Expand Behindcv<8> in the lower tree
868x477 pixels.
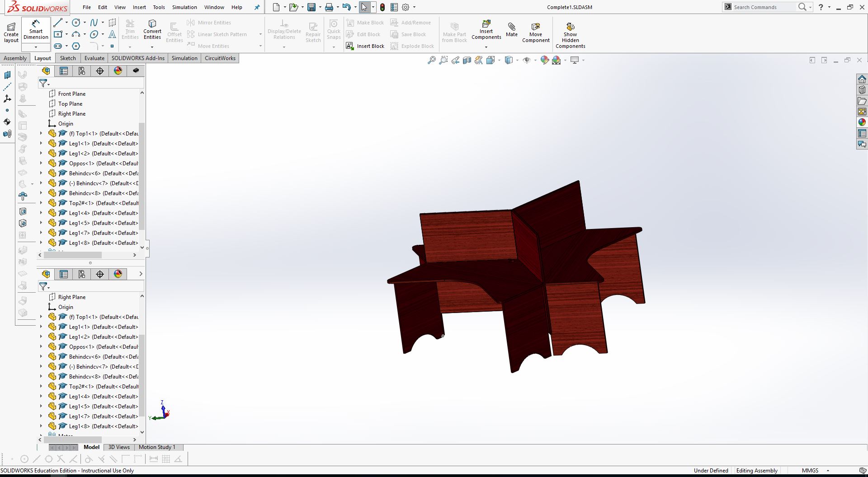click(x=41, y=376)
